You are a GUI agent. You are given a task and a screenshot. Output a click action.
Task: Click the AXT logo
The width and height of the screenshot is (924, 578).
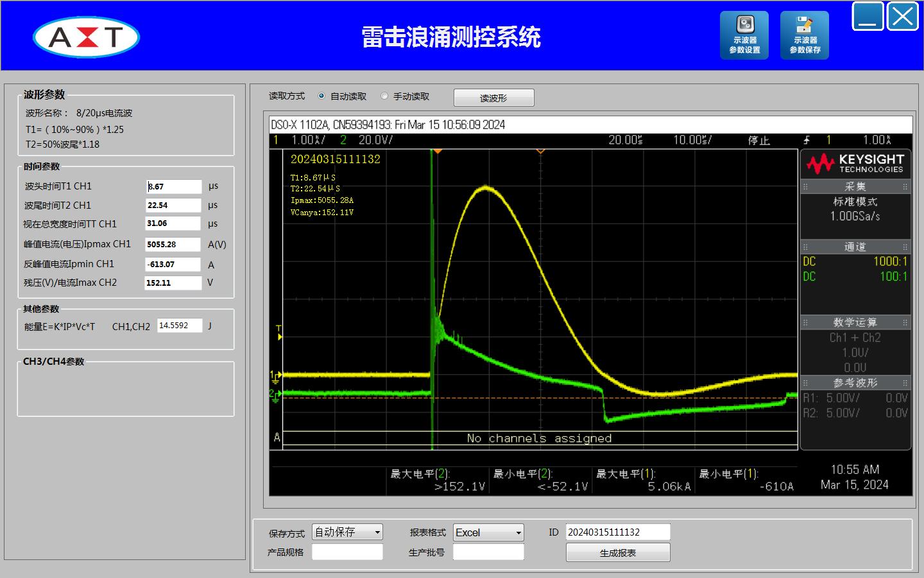coord(87,37)
